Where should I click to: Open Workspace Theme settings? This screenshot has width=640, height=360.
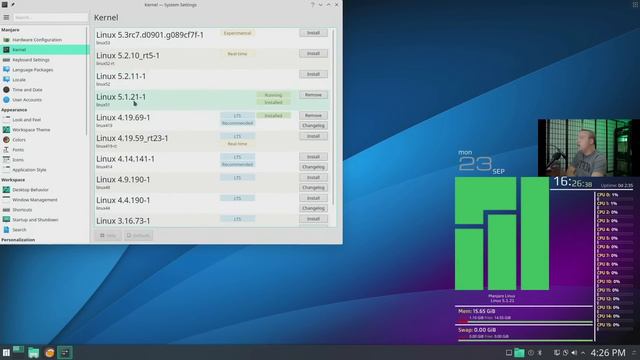pyautogui.click(x=43, y=130)
